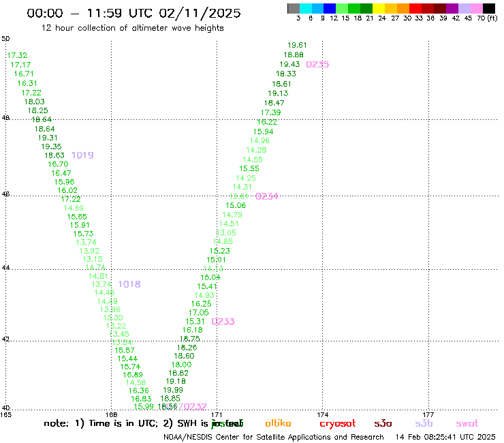
Task: Click wave height value '18.00'
Action: [181, 365]
